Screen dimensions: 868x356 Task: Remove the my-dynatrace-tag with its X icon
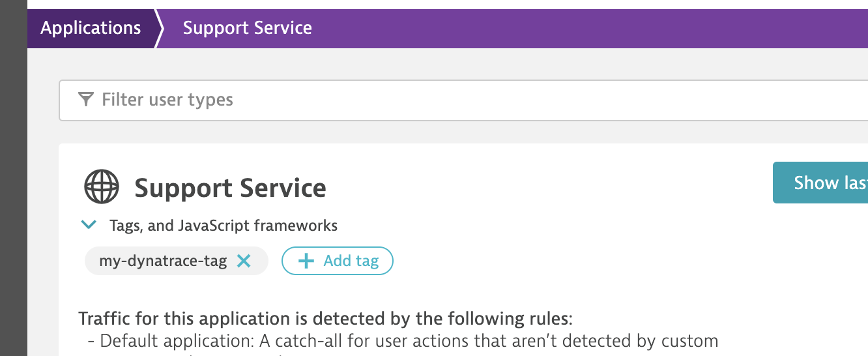244,261
